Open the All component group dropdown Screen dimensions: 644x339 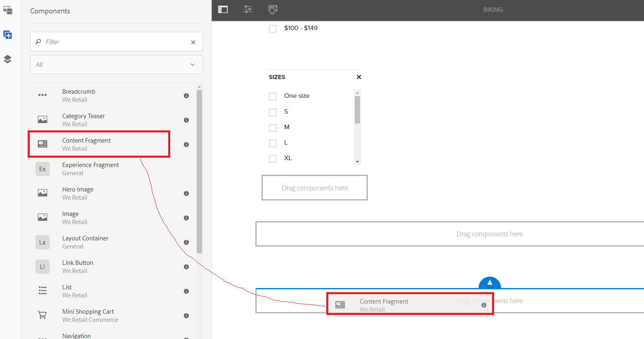(116, 64)
